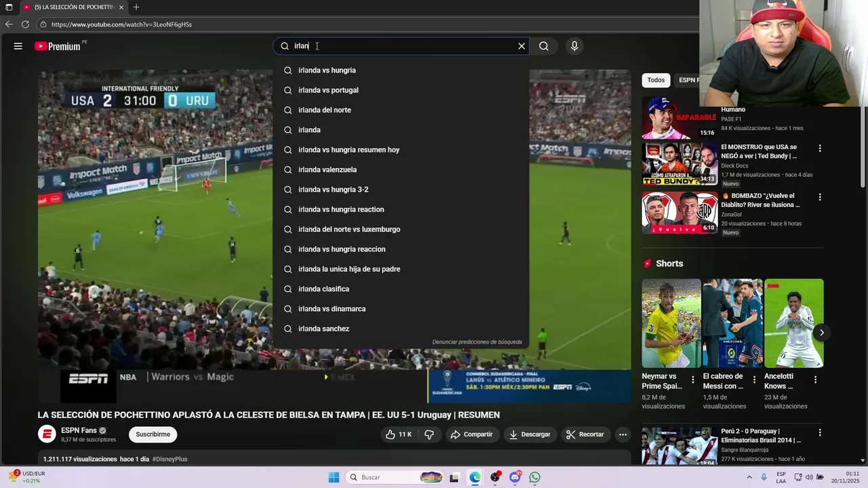Reload the page with refresh button

click(x=25, y=24)
